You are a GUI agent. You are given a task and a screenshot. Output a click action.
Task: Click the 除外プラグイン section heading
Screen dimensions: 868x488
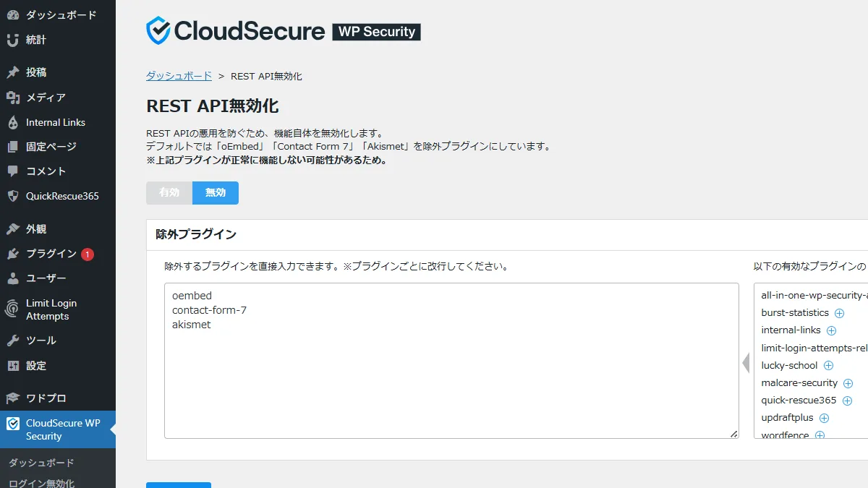coord(196,234)
